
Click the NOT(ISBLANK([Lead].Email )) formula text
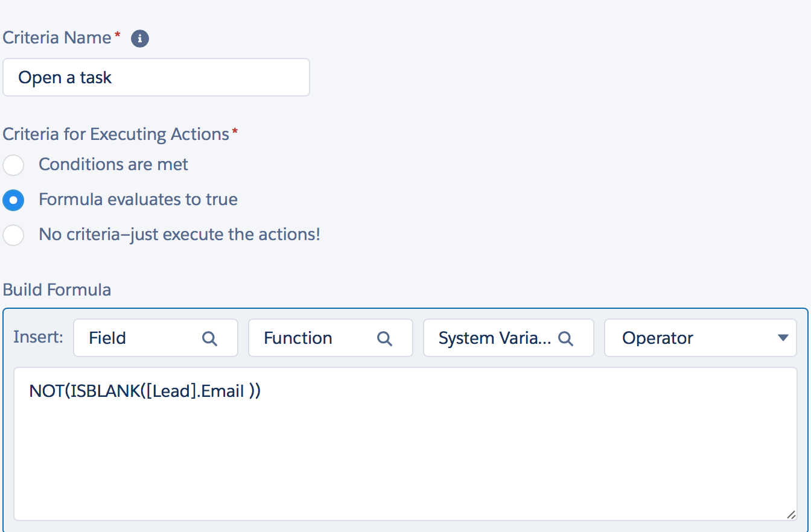[145, 391]
